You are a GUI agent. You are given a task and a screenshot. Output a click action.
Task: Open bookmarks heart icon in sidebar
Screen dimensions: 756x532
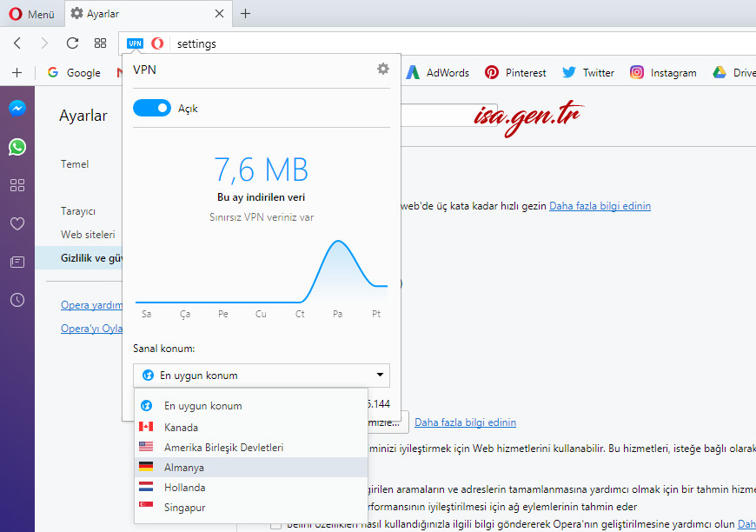pos(17,223)
